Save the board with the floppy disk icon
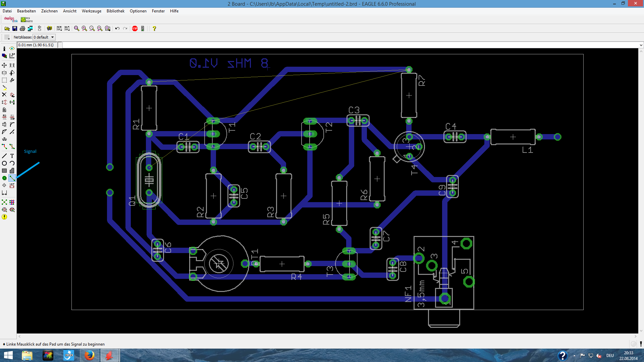644x362 pixels. (15, 28)
